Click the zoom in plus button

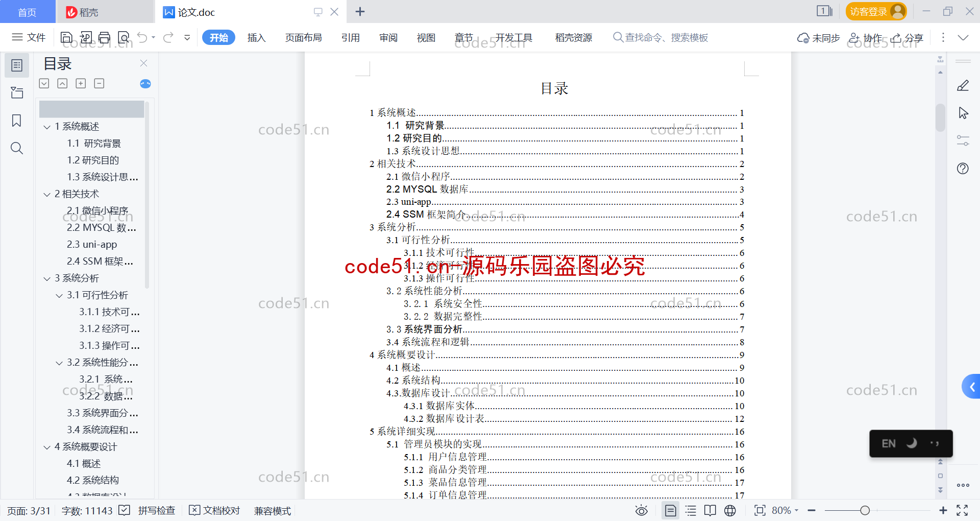tap(943, 510)
